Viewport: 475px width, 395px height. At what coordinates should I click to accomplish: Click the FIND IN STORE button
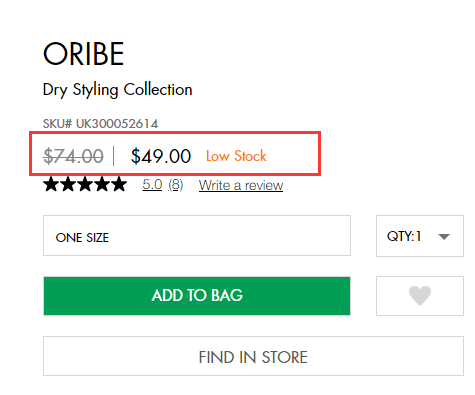click(253, 356)
